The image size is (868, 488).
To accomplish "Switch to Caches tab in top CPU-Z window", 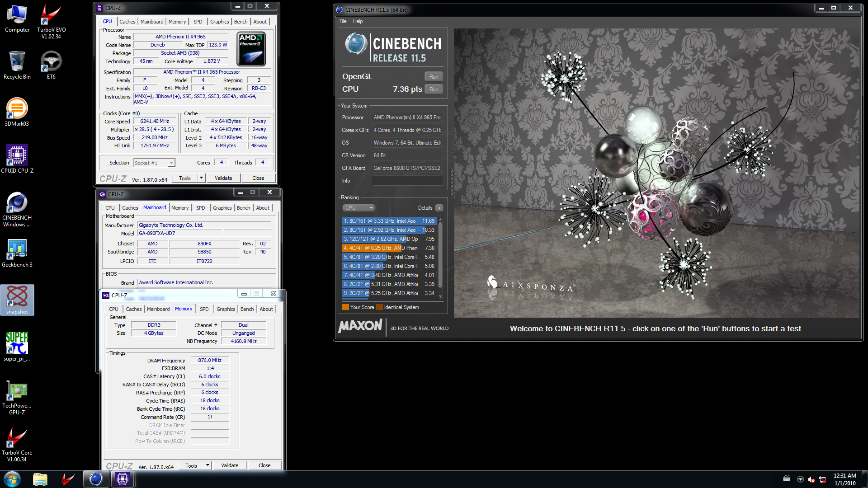I will click(127, 22).
